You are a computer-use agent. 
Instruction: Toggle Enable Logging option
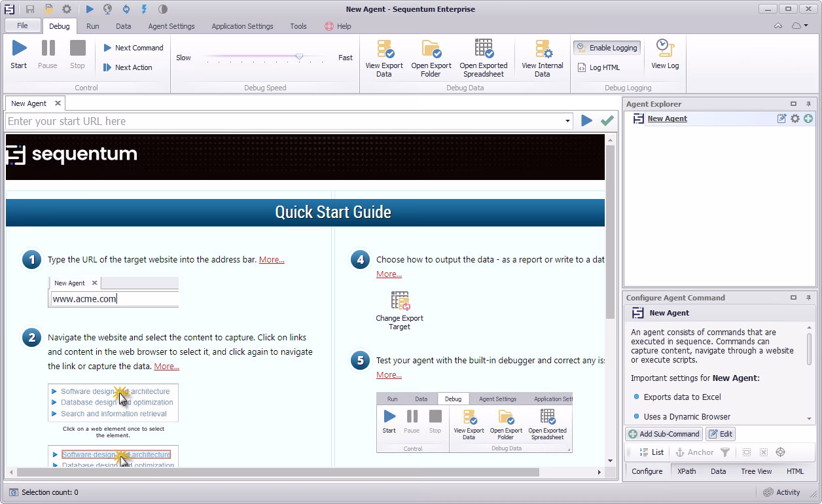click(x=607, y=48)
